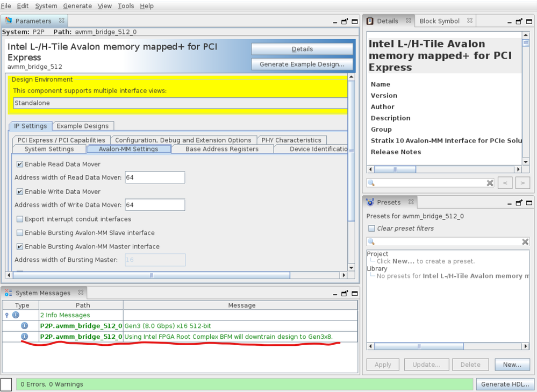Check Export interrupt conduit interfaces

(x=20, y=219)
